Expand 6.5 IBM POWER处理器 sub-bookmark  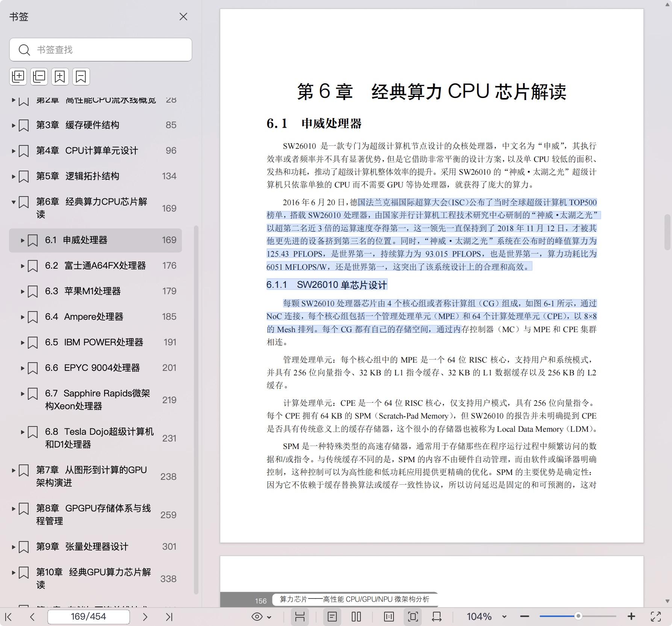[23, 342]
